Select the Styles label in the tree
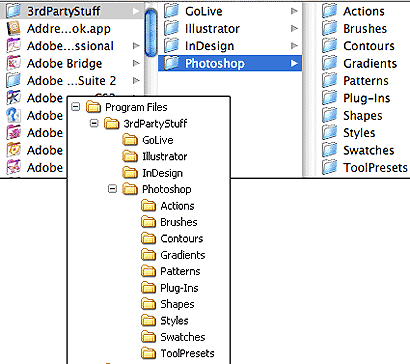 [174, 321]
